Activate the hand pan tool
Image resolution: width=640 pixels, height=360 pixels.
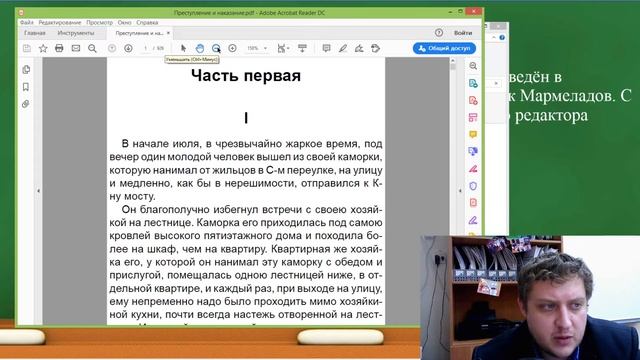[x=200, y=48]
